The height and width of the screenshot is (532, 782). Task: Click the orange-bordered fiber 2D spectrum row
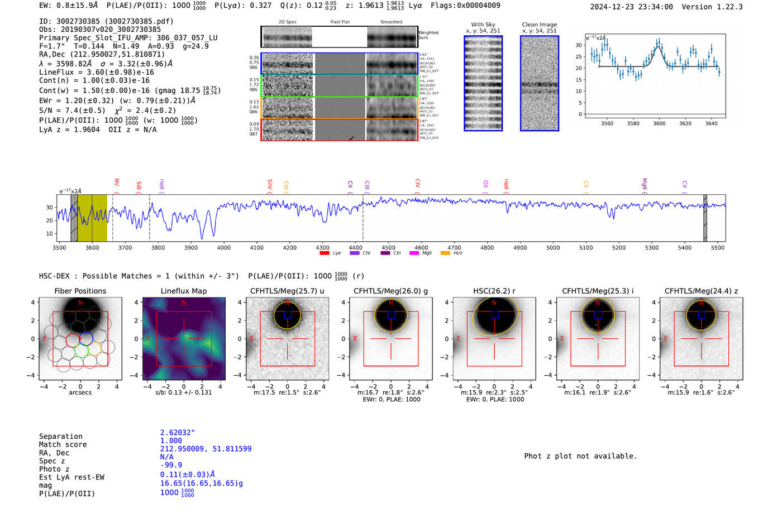point(340,108)
